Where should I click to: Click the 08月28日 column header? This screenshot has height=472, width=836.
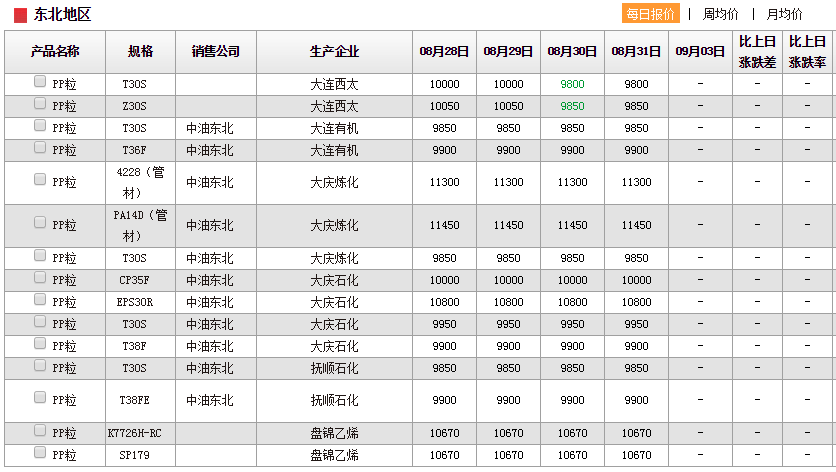tap(444, 52)
